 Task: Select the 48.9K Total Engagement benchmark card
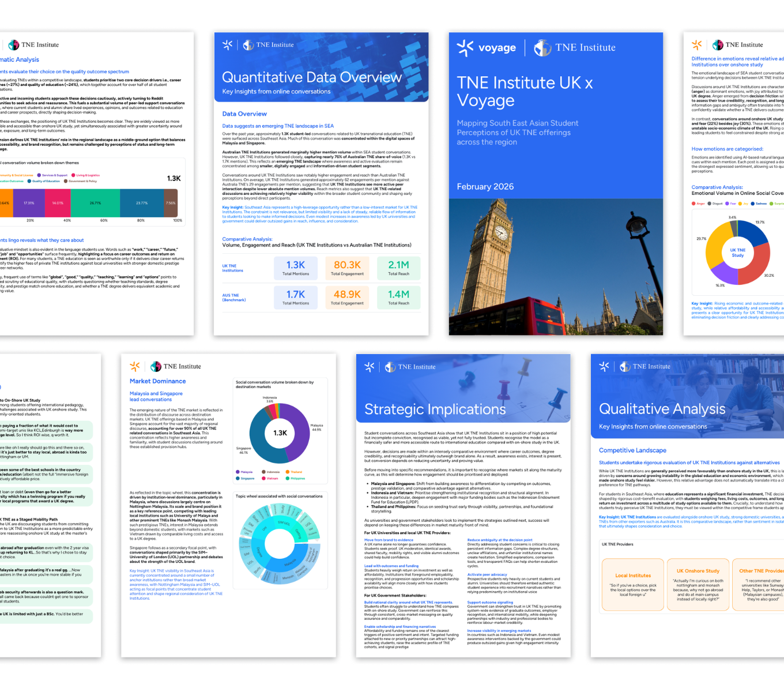coord(347,298)
